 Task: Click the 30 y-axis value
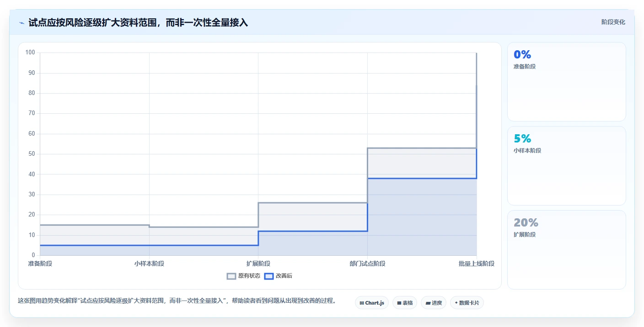tap(32, 195)
